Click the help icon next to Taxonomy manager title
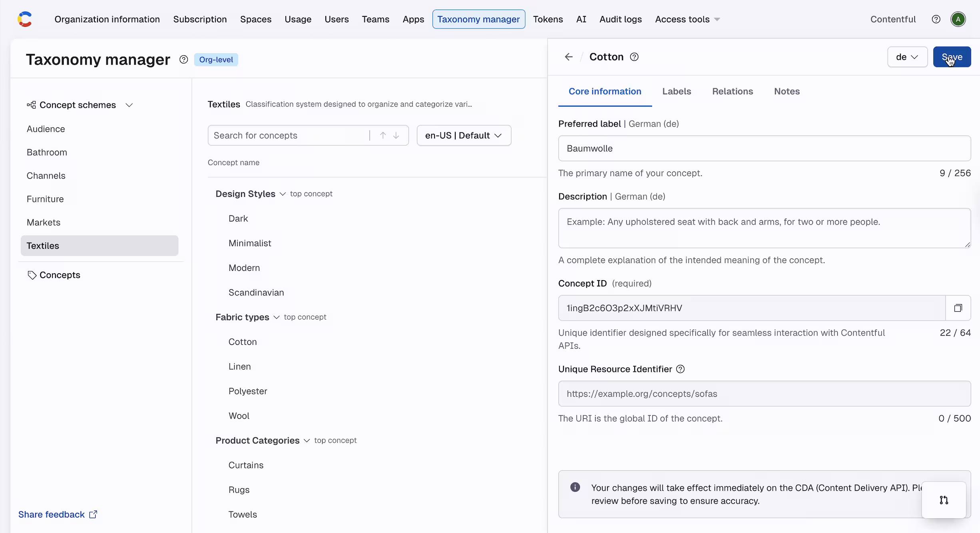 click(x=183, y=60)
